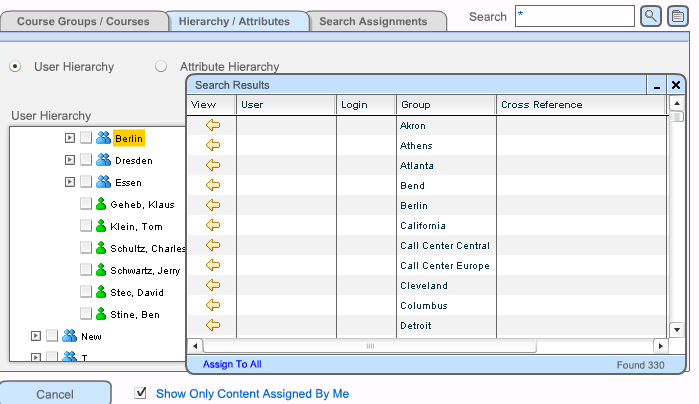Viewport: 699px width, 404px height.
Task: Click the view arrow for California
Action: coord(213,226)
